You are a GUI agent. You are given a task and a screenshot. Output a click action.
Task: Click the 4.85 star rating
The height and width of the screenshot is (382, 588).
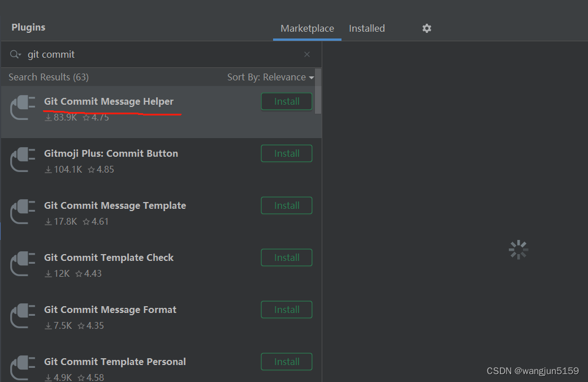[x=101, y=170]
